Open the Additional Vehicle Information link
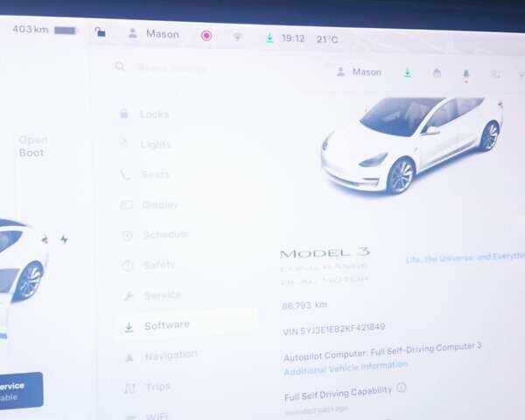Viewport: 525px width, 420px height. pyautogui.click(x=346, y=367)
